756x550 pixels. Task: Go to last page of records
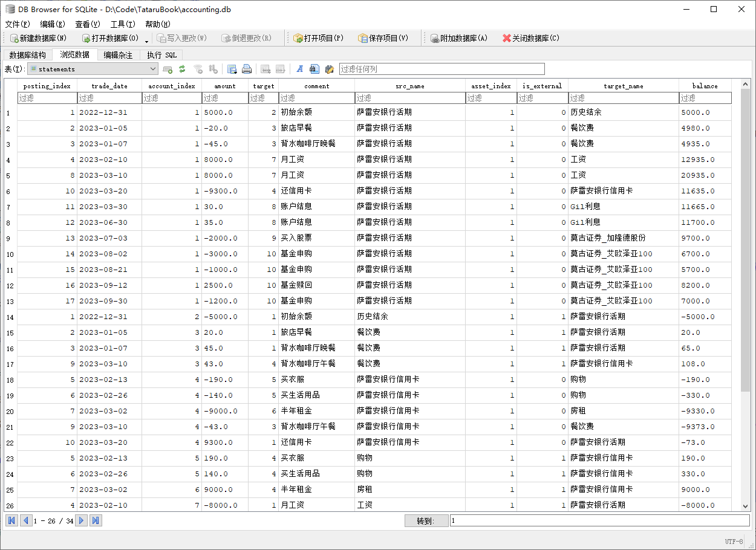pos(96,520)
